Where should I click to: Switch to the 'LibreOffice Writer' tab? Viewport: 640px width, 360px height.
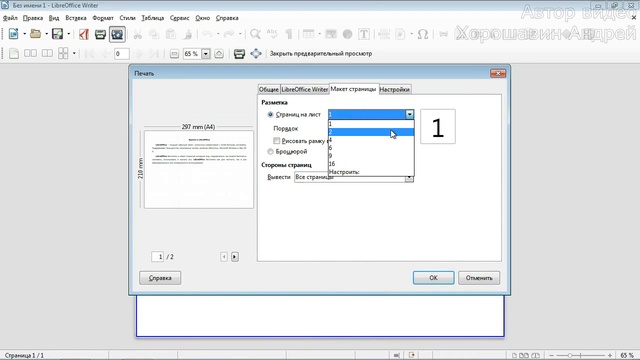pyautogui.click(x=304, y=89)
